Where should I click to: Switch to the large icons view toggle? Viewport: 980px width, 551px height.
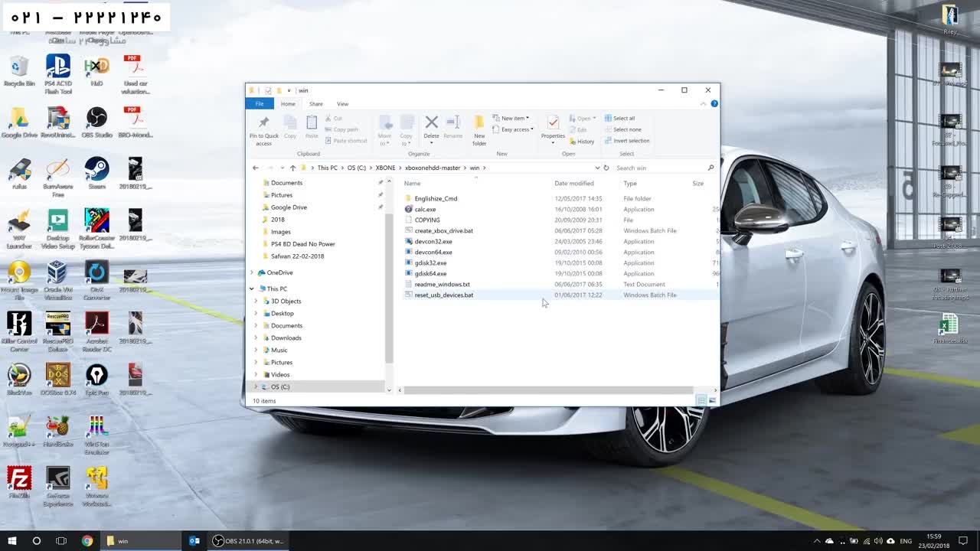click(713, 400)
